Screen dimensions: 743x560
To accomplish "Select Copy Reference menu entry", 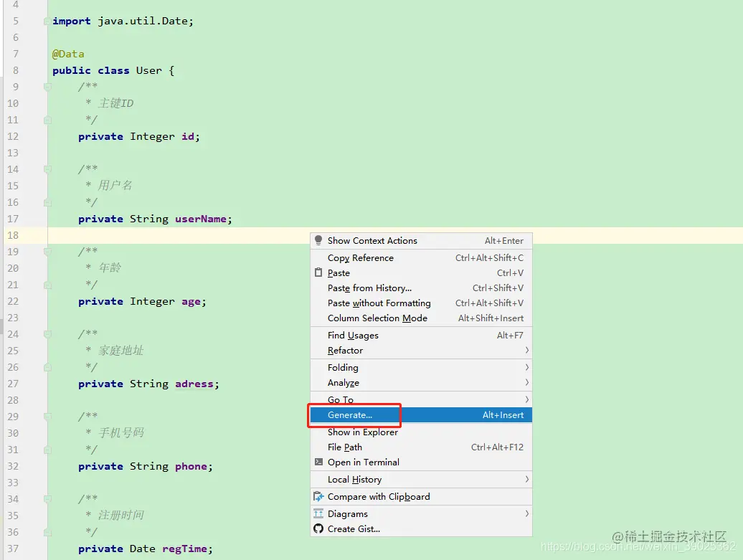I will pyautogui.click(x=421, y=257).
